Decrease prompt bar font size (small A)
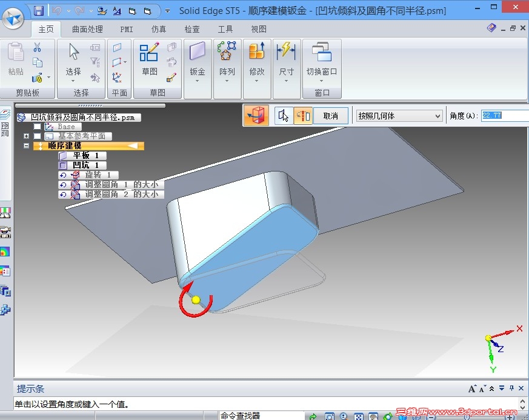Image resolution: width=529 pixels, height=420 pixels. (x=482, y=389)
